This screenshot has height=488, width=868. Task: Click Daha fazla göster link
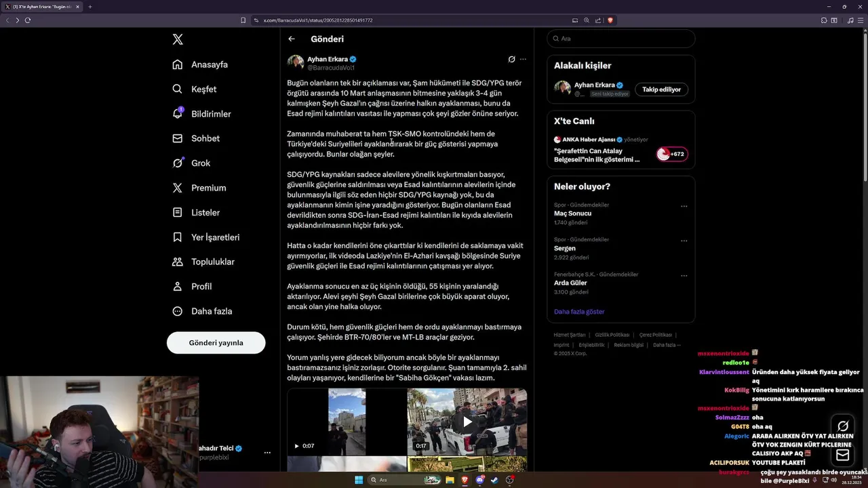(x=579, y=312)
